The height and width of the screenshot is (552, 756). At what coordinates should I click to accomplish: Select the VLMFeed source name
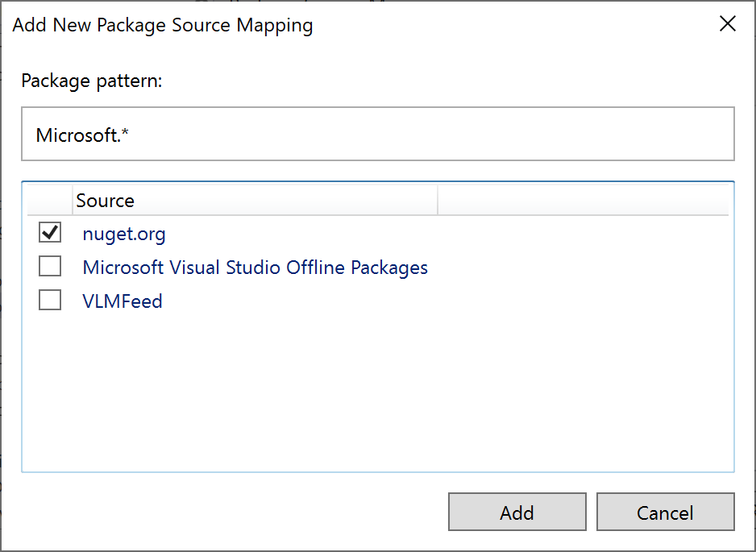(123, 301)
